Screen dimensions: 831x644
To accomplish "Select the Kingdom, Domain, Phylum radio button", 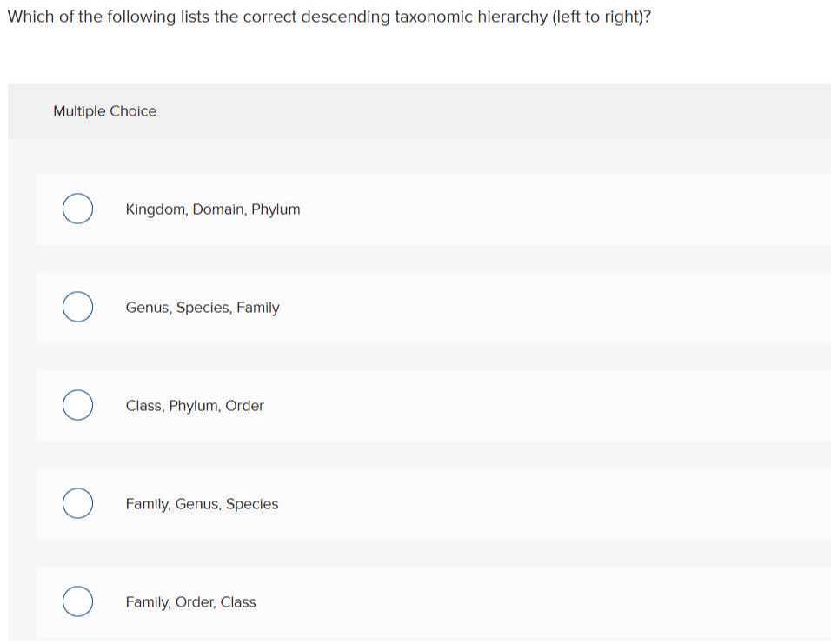I will 78,209.
